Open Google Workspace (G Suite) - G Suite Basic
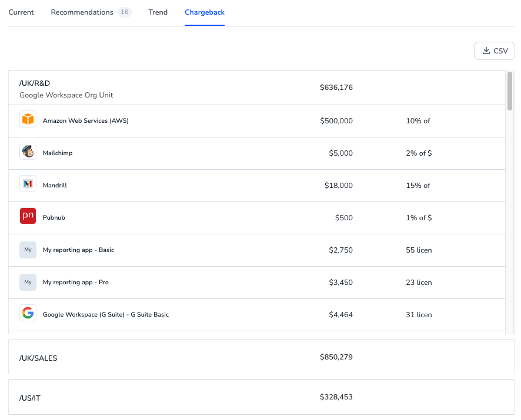 pyautogui.click(x=106, y=314)
